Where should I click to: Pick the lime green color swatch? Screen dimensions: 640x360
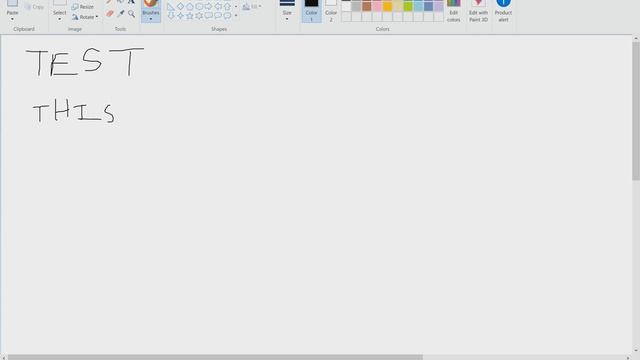408,7
